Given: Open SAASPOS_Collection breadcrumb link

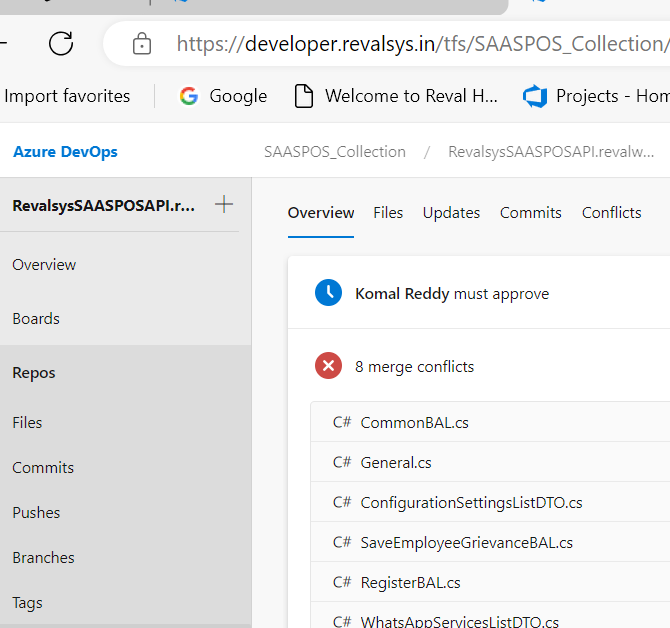Looking at the screenshot, I should click(x=334, y=152).
